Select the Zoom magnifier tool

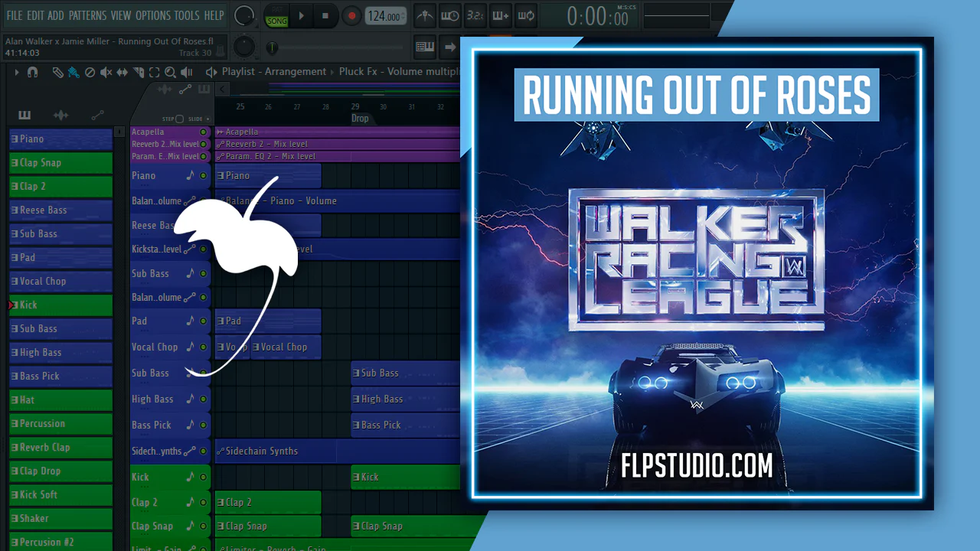pyautogui.click(x=170, y=72)
